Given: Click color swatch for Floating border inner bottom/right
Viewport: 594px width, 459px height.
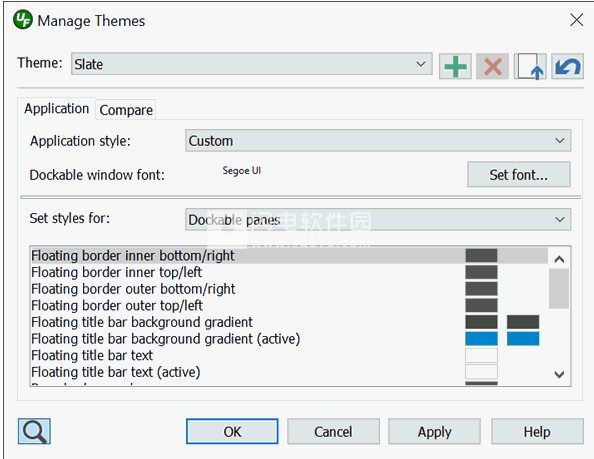Looking at the screenshot, I should (x=481, y=256).
